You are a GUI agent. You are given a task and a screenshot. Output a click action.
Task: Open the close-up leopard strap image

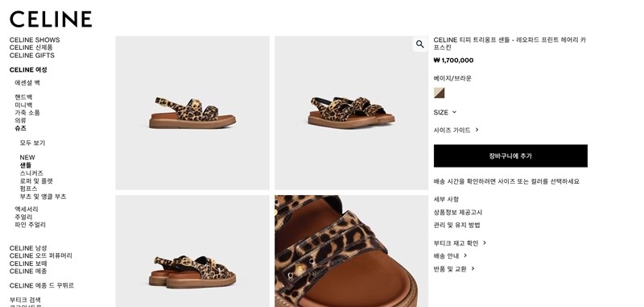coord(352,251)
